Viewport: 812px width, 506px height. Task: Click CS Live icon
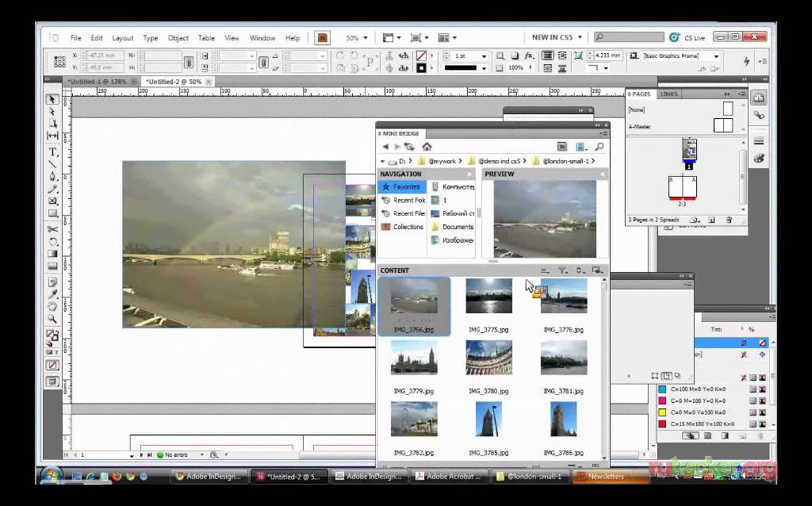click(x=674, y=37)
